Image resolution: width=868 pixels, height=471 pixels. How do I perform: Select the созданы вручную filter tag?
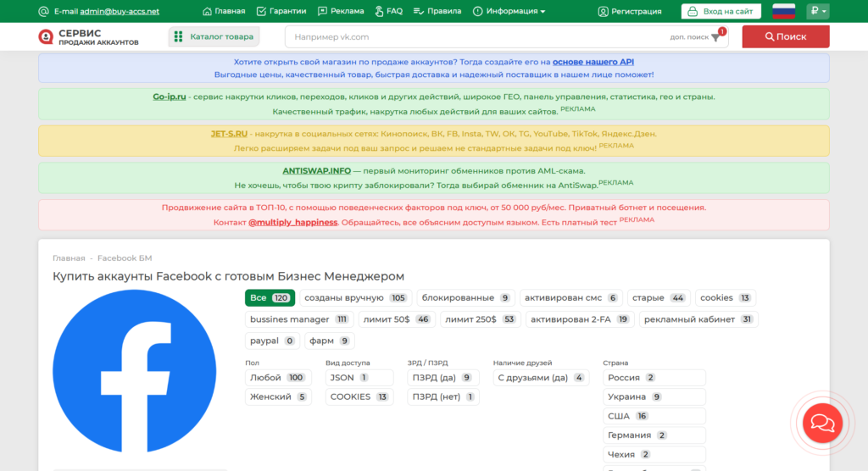[356, 298]
